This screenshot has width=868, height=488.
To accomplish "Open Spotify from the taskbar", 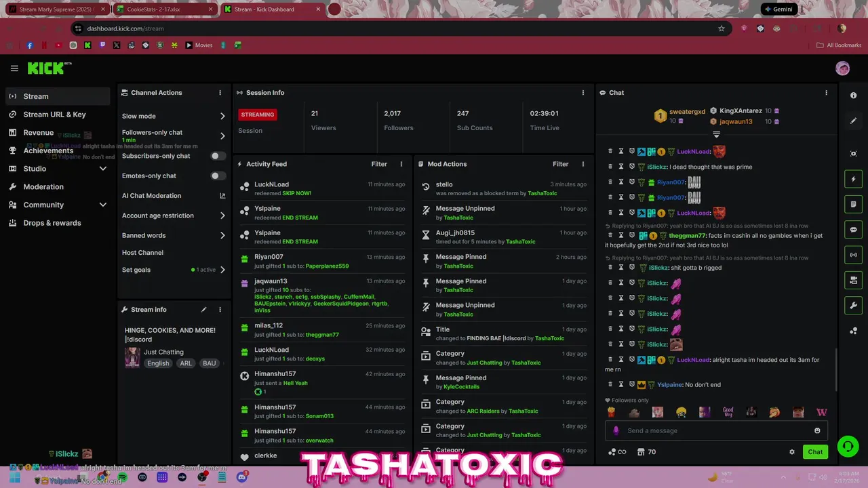I will coord(122,478).
